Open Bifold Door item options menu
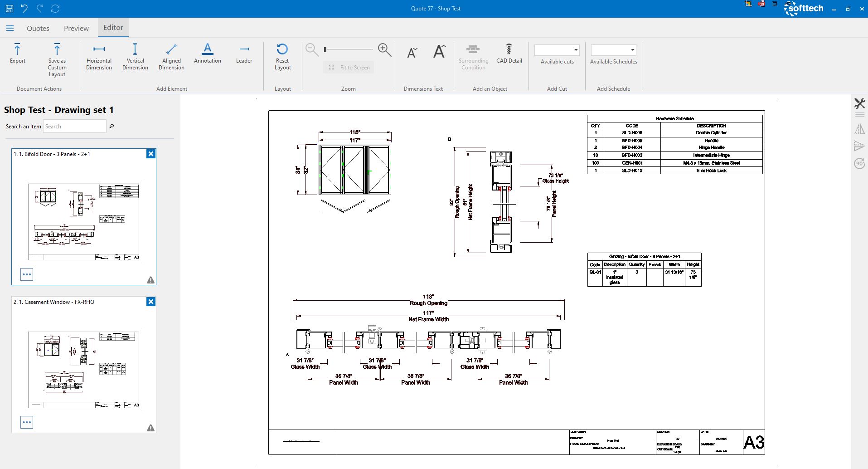 [27, 274]
